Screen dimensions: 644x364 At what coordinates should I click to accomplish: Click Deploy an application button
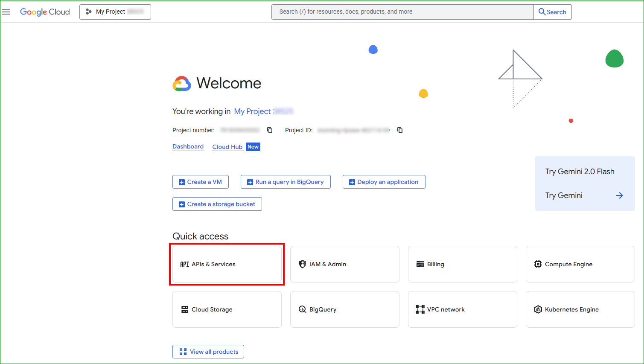click(384, 182)
